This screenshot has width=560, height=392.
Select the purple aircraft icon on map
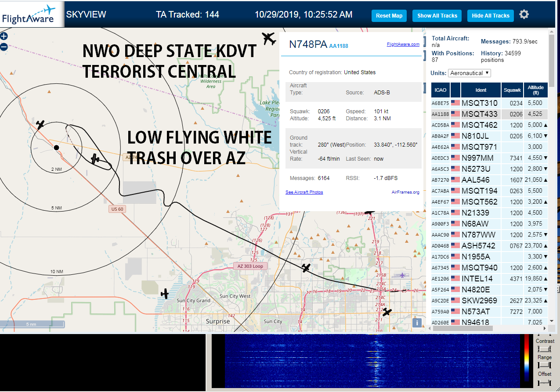402,275
